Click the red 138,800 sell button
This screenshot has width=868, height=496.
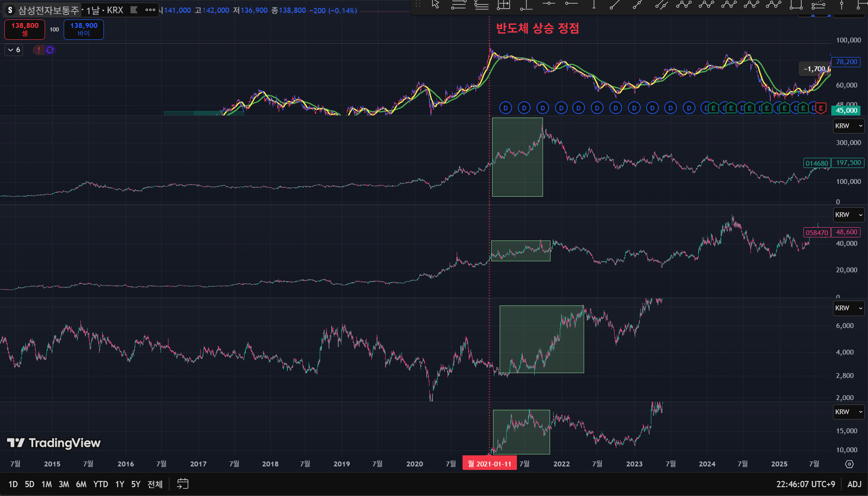(25, 29)
